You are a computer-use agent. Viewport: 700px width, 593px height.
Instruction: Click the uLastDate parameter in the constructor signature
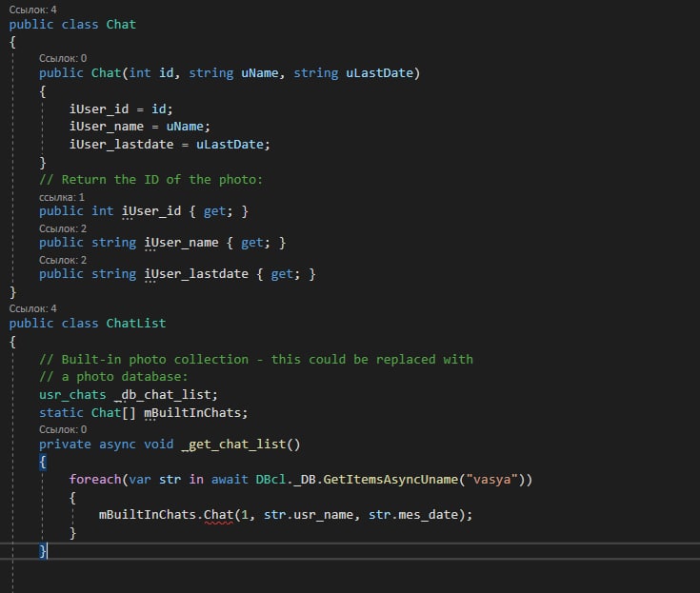pos(379,73)
